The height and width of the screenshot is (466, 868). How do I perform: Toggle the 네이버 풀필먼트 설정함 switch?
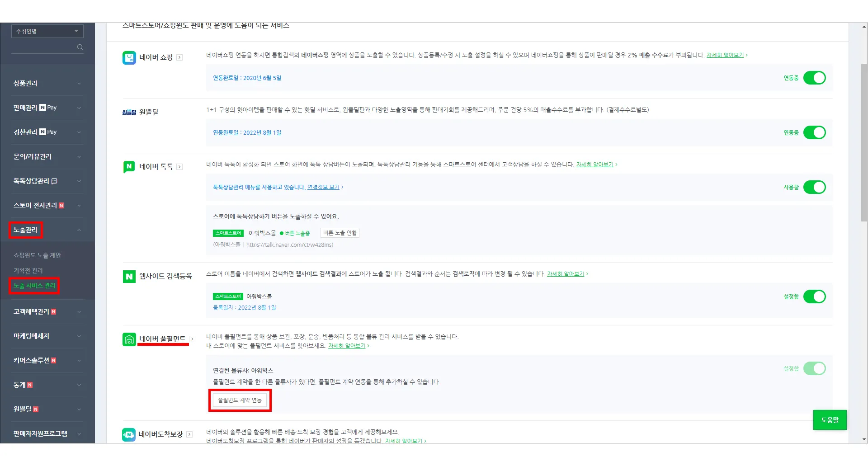(x=814, y=368)
